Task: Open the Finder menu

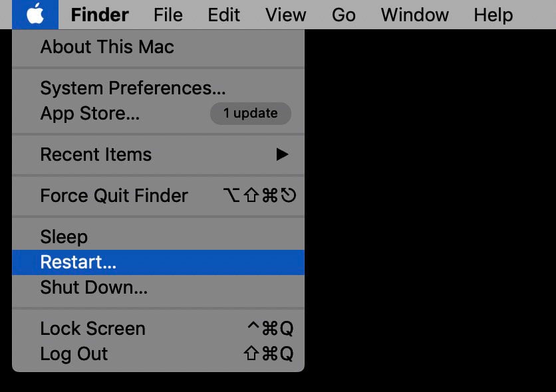Action: click(x=100, y=15)
